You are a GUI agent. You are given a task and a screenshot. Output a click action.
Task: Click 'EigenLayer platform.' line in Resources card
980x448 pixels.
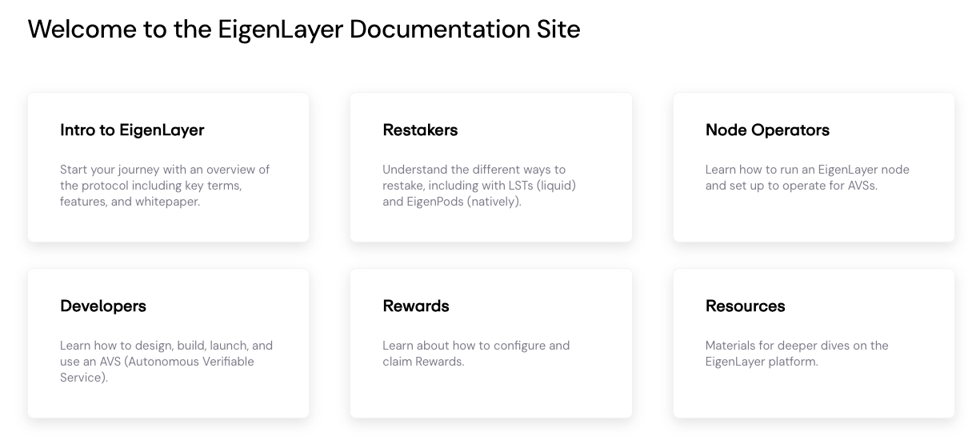tap(762, 362)
